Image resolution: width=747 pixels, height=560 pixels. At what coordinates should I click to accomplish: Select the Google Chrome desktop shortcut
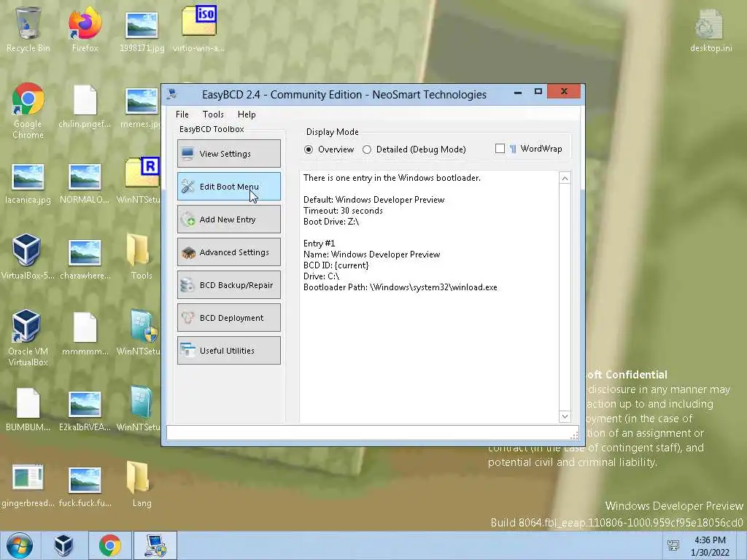[28, 111]
